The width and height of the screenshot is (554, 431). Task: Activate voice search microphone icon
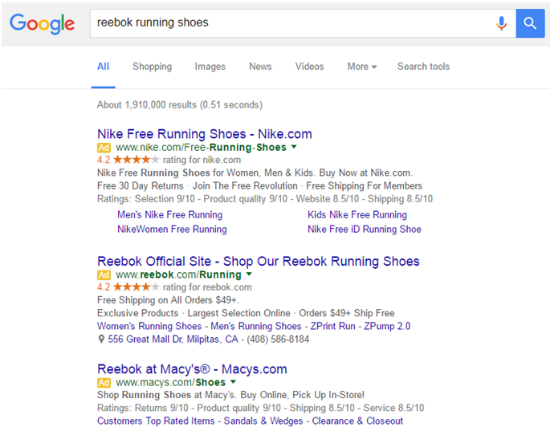[x=501, y=23]
